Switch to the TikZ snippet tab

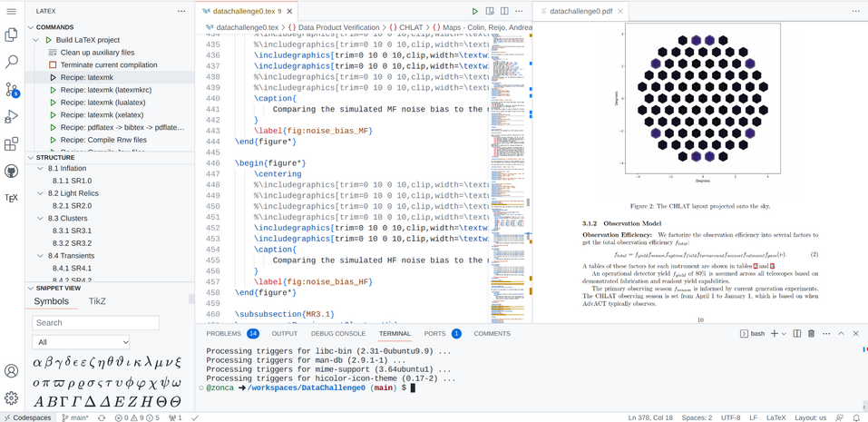(x=97, y=301)
